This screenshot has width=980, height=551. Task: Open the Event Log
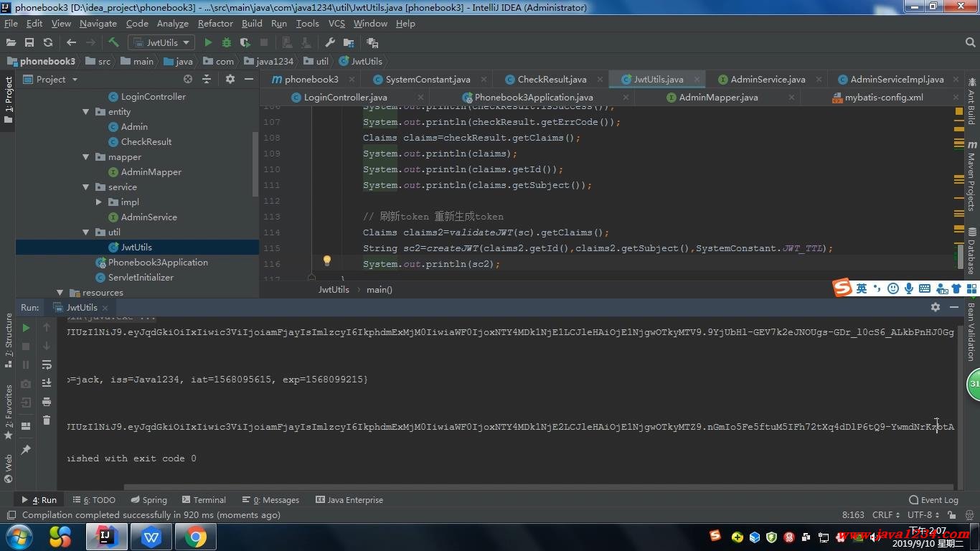[933, 500]
